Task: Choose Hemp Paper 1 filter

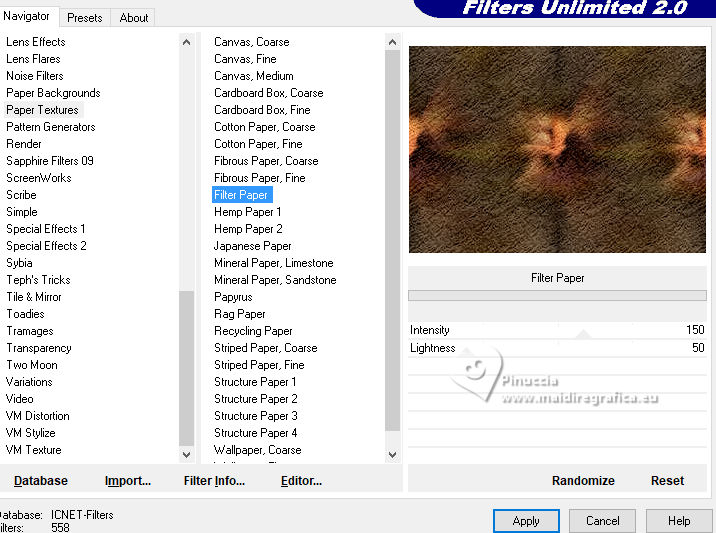Action: [x=247, y=212]
